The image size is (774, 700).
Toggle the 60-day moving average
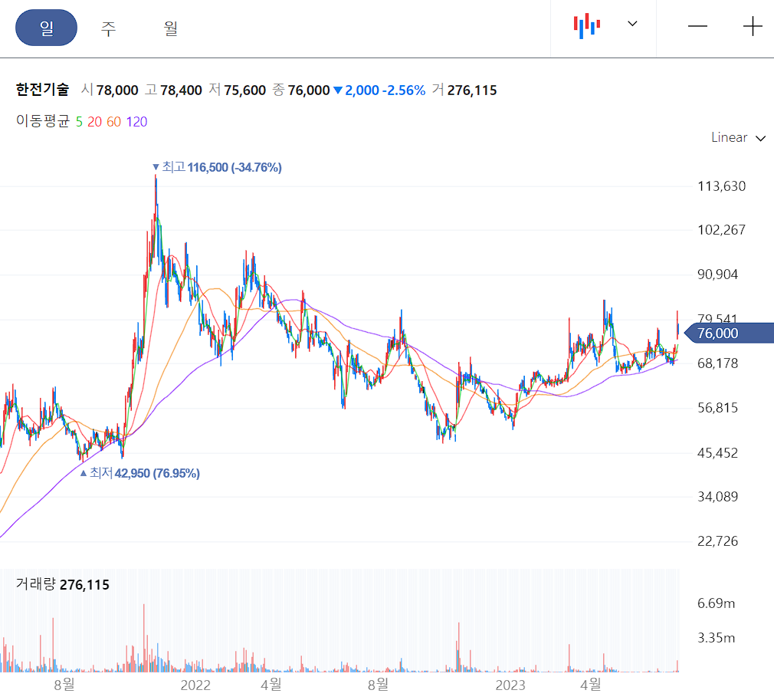[x=113, y=122]
